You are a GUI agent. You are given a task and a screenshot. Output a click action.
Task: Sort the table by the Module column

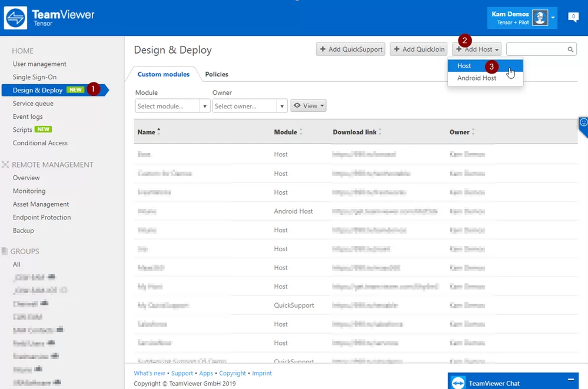pos(301,132)
